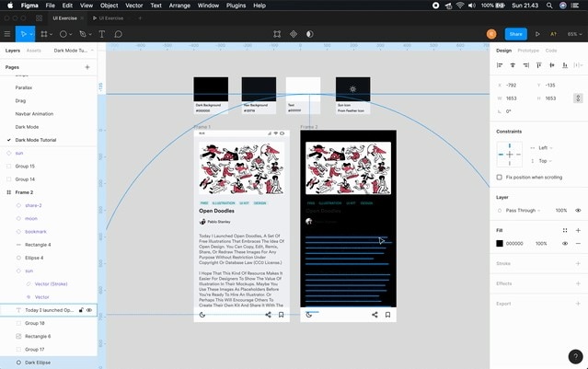Select the Comment tool
Viewport: 588px width, 369px height.
[x=118, y=34]
